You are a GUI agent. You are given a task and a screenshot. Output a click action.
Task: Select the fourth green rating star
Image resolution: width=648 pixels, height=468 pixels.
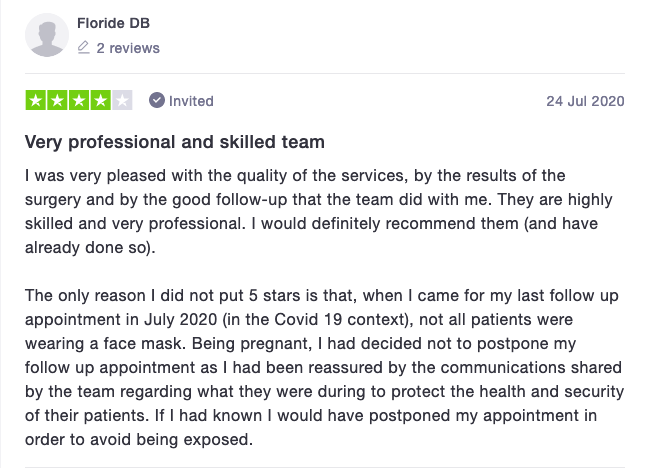[100, 100]
